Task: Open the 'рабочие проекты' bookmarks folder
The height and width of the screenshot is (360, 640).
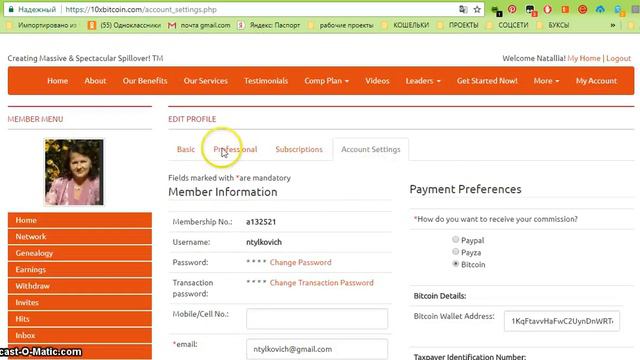Action: coord(340,25)
